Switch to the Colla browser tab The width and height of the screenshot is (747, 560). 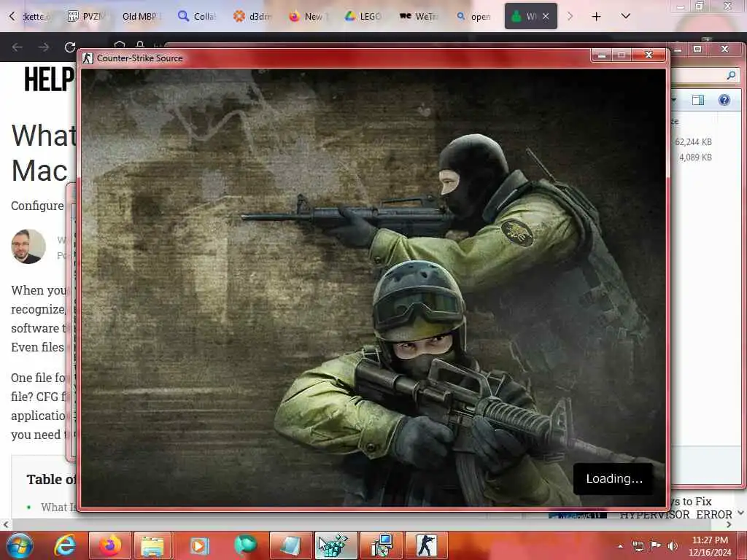click(x=196, y=17)
